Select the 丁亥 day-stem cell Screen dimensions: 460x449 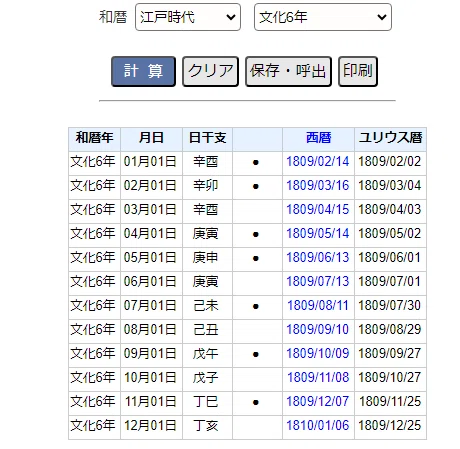click(207, 426)
